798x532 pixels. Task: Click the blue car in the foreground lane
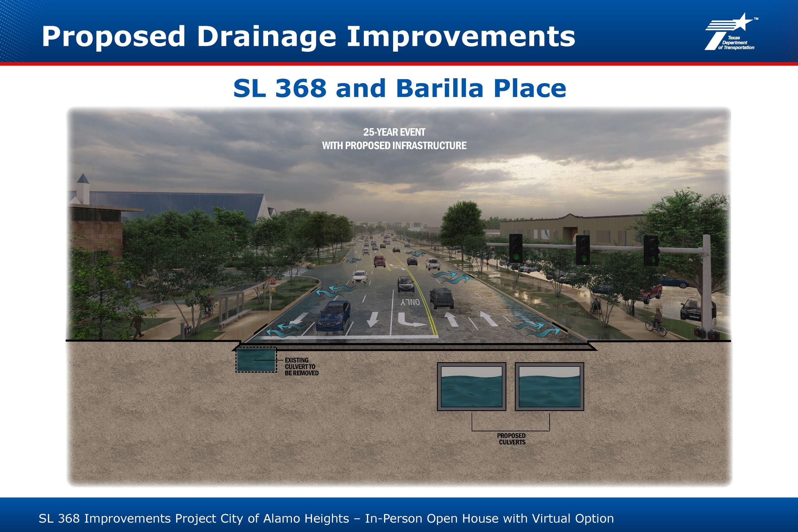click(333, 316)
